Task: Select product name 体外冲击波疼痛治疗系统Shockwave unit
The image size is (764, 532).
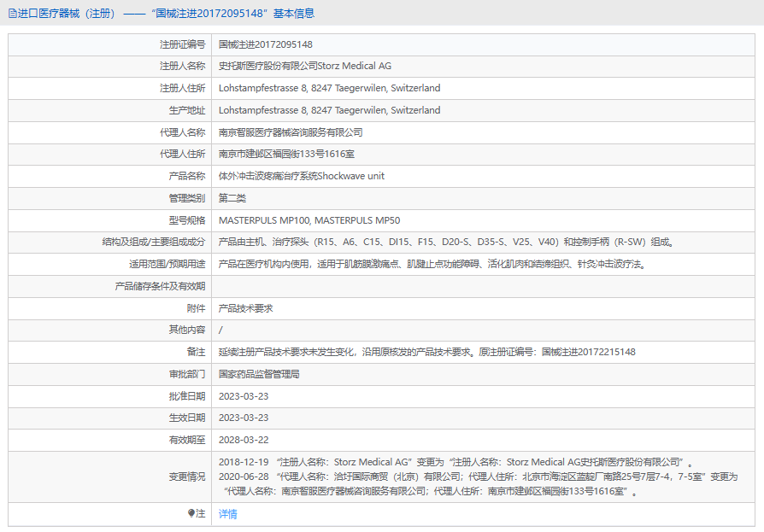Action: 302,176
